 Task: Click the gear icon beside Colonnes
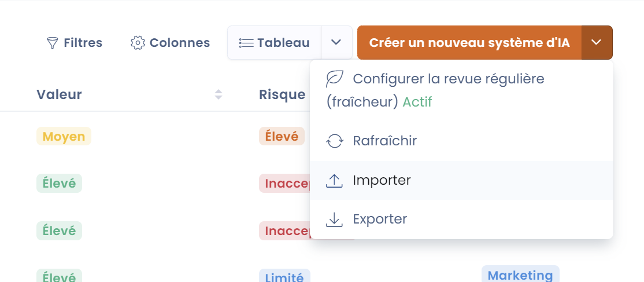pyautogui.click(x=138, y=43)
